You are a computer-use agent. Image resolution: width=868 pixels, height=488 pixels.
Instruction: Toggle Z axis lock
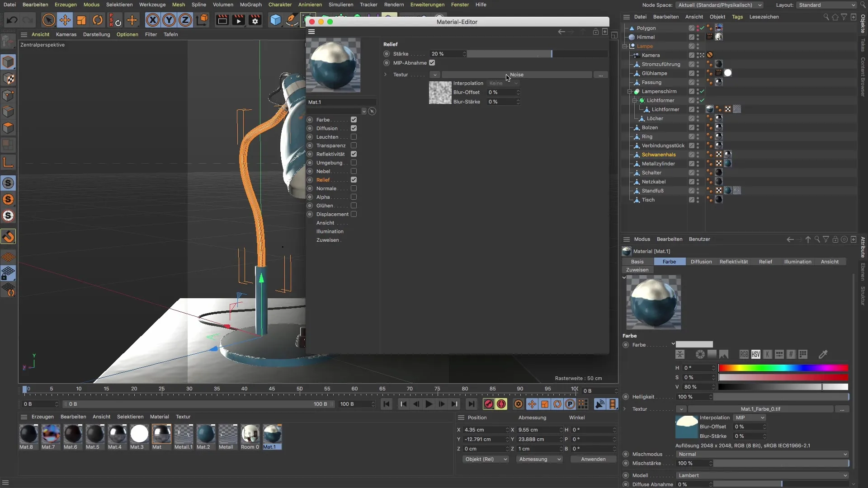[x=185, y=20]
